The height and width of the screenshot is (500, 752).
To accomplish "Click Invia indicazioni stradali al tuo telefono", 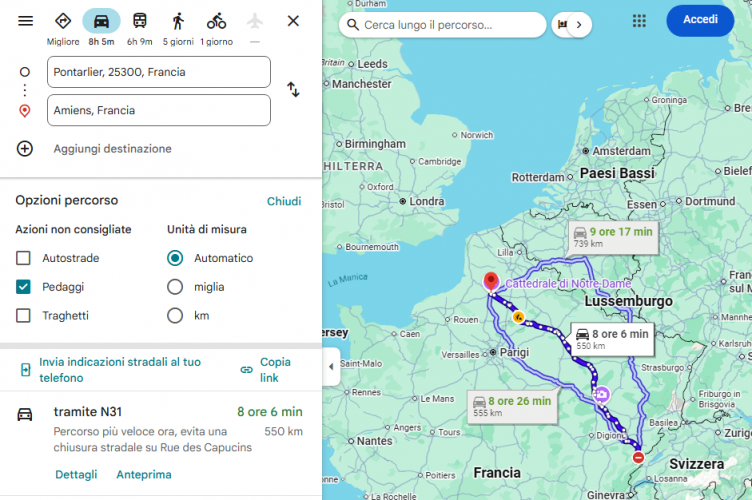I will [x=120, y=370].
